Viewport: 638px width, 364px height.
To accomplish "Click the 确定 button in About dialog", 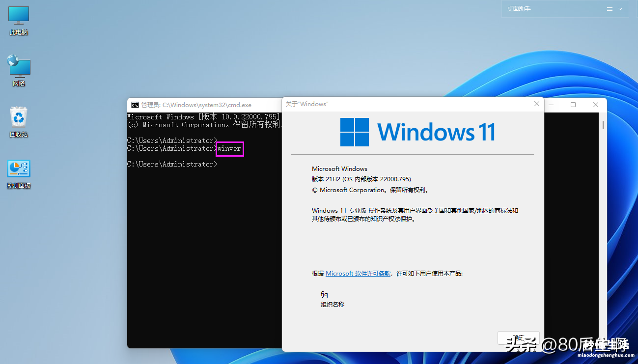I will [x=518, y=338].
